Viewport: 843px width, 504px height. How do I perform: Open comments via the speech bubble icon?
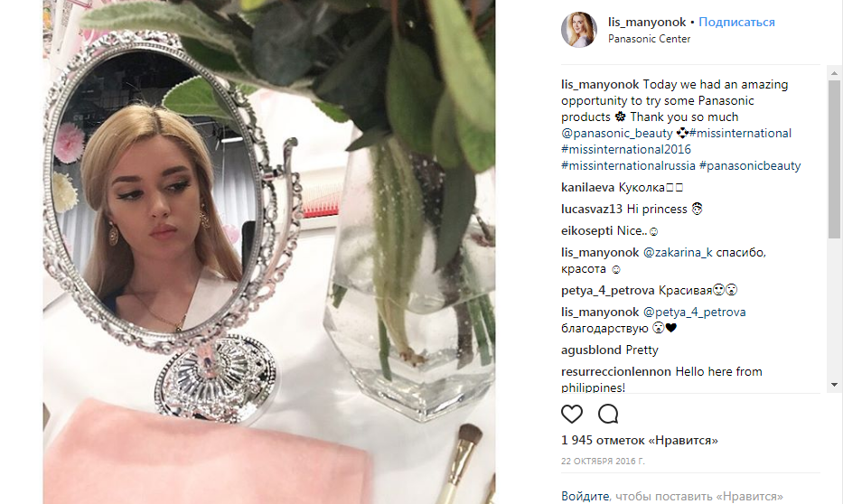(608, 415)
